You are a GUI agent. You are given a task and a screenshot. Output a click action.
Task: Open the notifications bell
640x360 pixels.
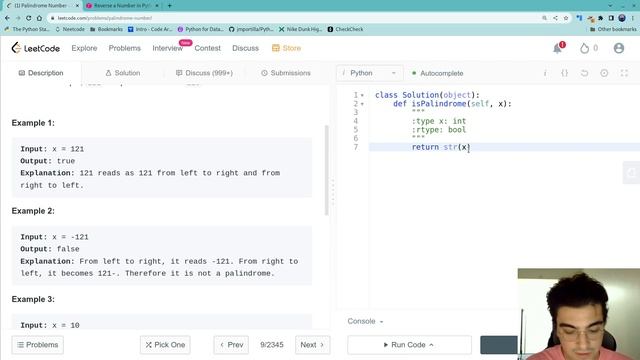coord(558,48)
